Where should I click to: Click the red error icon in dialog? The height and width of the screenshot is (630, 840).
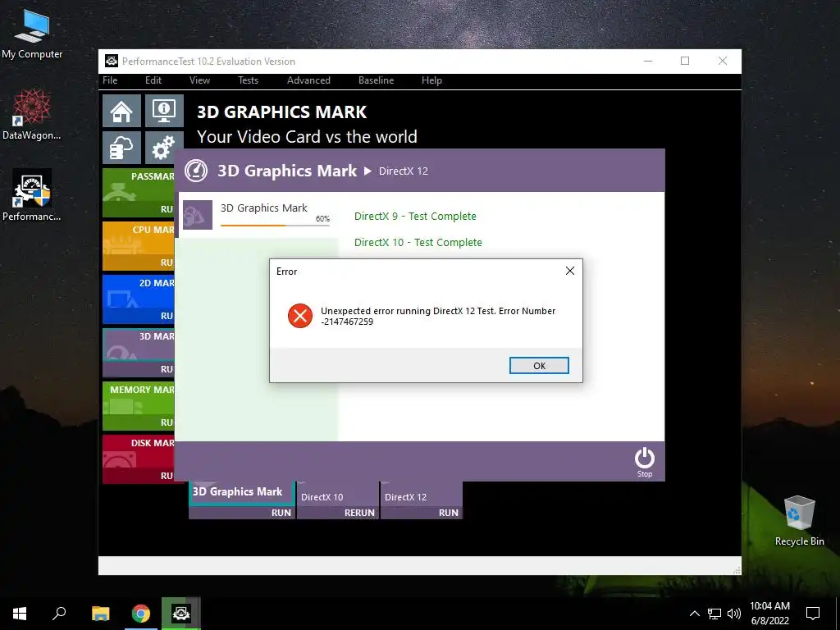300,316
